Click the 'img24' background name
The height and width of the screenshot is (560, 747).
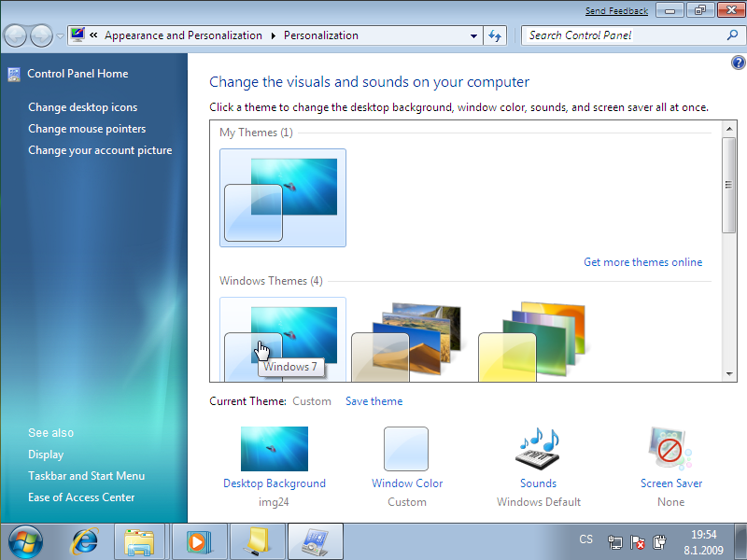click(x=274, y=502)
